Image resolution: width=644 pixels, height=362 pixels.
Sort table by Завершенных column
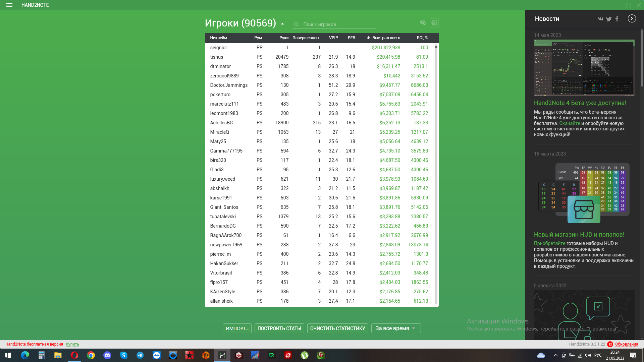[306, 38]
